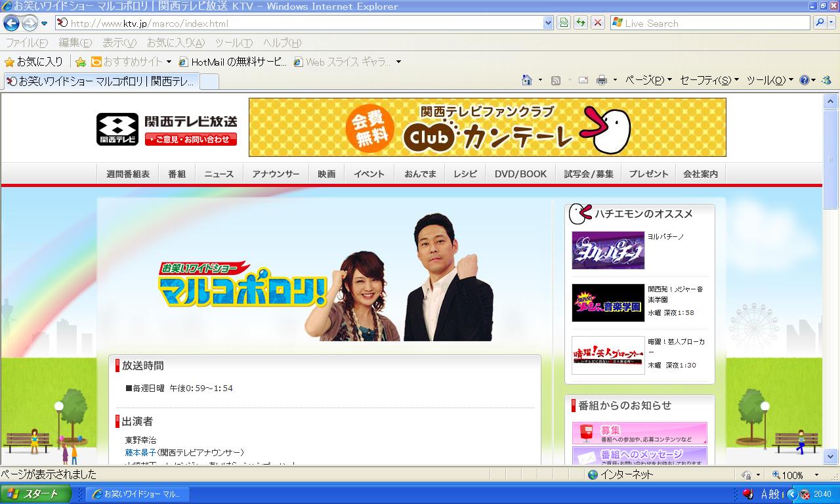Click the Print icon
The image size is (840, 504).
(x=602, y=80)
